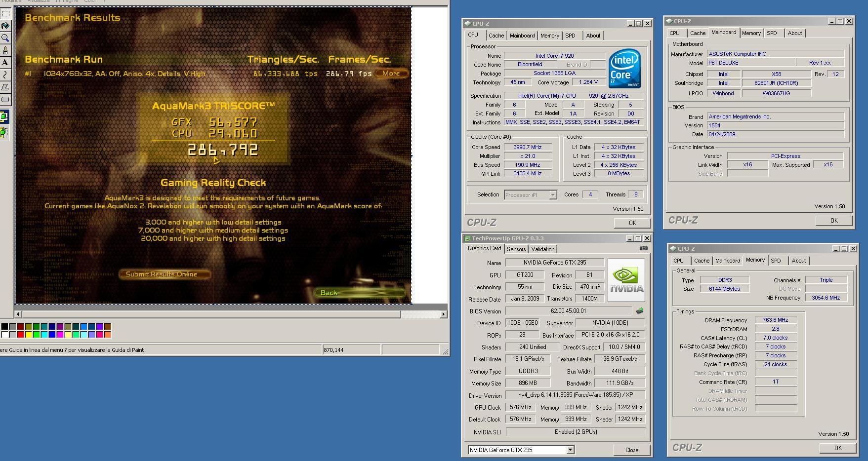Pick the bright red color swatch
The image size is (868, 461).
point(20,334)
